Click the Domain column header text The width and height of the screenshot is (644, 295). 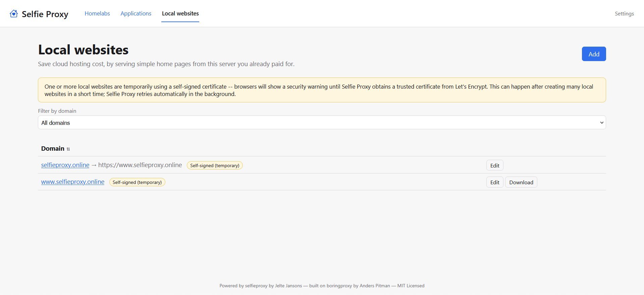53,149
